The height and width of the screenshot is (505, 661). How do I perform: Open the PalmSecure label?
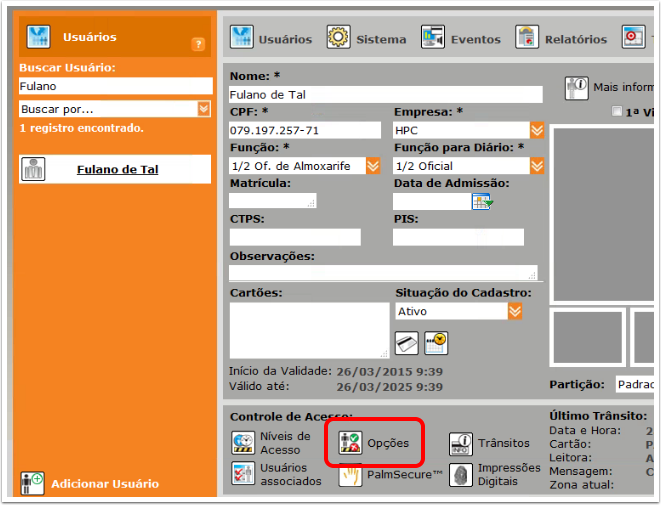tap(404, 475)
